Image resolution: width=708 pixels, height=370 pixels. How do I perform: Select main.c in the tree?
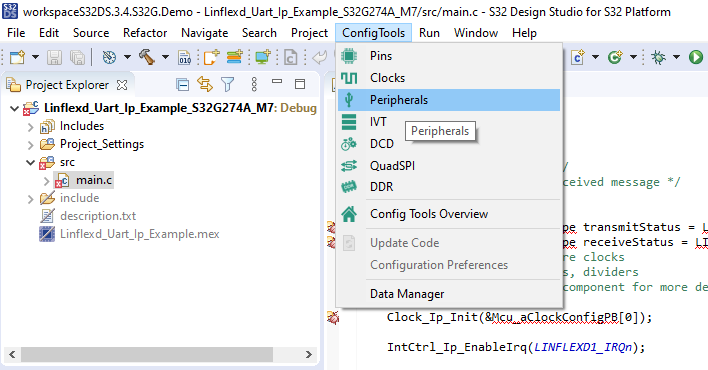pyautogui.click(x=93, y=180)
